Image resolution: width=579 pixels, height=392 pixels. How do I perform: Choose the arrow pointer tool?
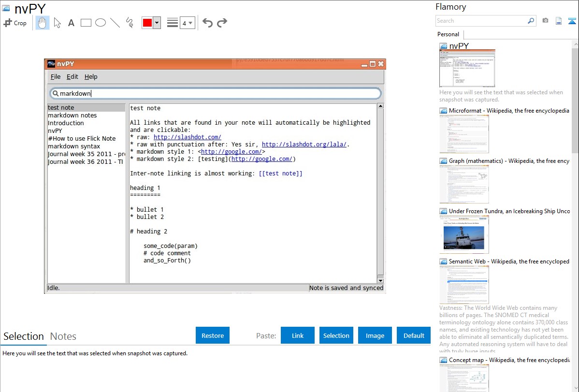(x=57, y=23)
